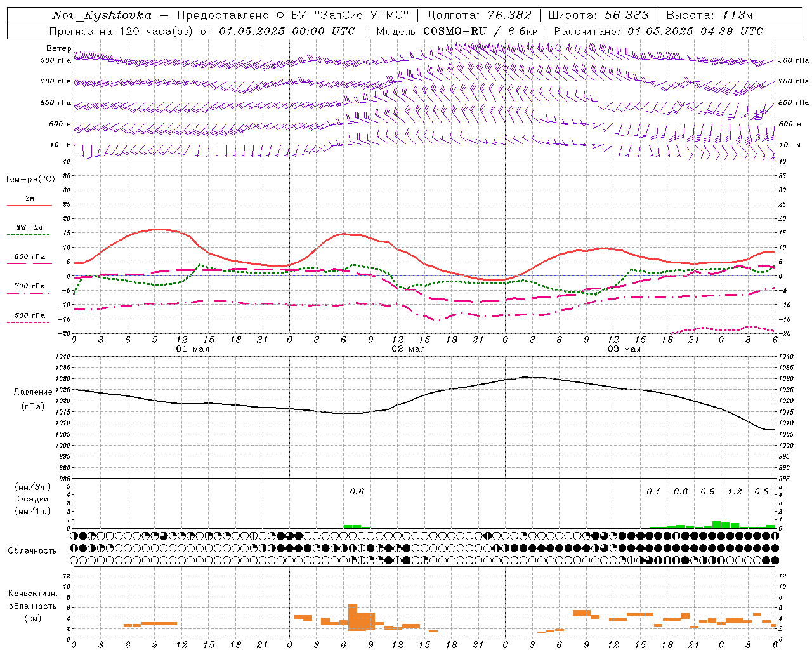
Task: Click the provider text ФГБУ "ЗапСиб УГМС"
Action: (x=343, y=15)
